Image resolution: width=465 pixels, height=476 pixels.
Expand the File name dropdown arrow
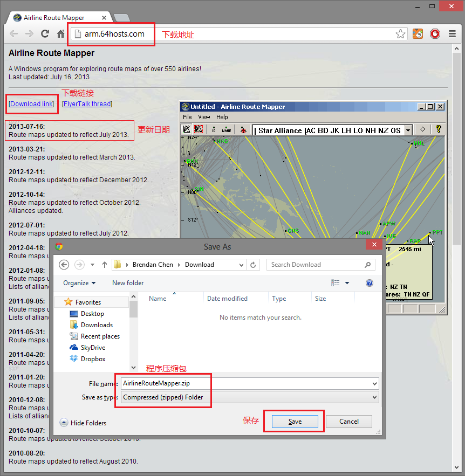pos(374,384)
